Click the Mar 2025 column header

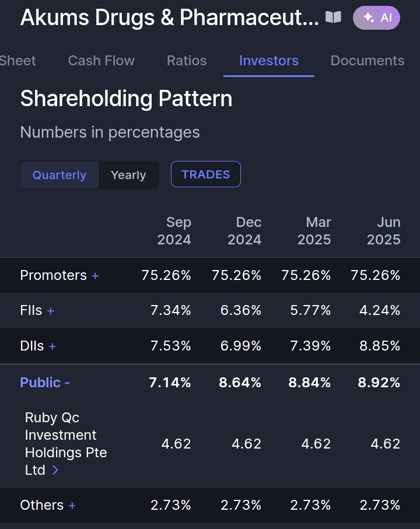coord(314,231)
